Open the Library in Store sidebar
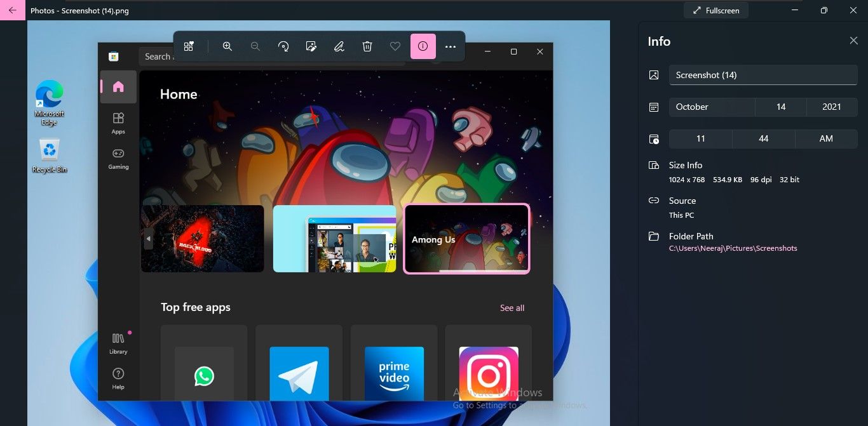This screenshot has width=868, height=426. point(118,343)
